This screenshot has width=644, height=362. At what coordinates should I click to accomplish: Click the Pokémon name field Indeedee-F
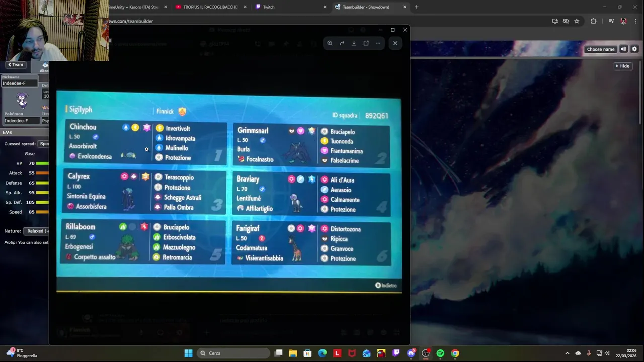tap(22, 121)
